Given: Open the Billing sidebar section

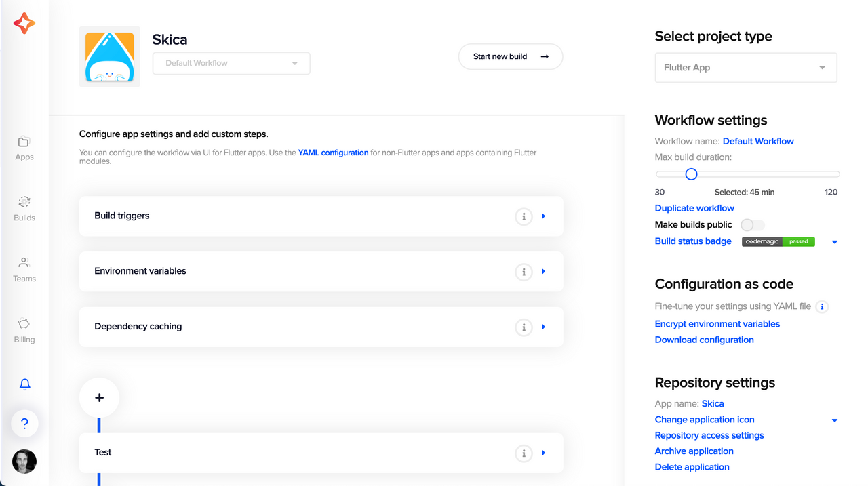Looking at the screenshot, I should click(24, 331).
